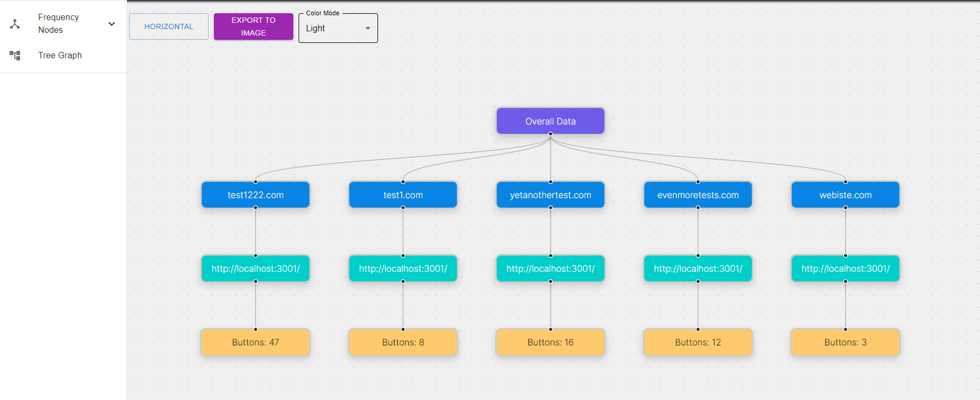Click localhost:3001 node under yetanothertest.com
Image resolution: width=980 pixels, height=400 pixels.
[x=551, y=269]
